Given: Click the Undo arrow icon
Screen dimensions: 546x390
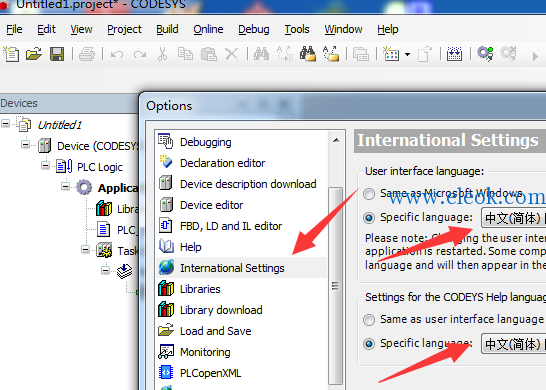Looking at the screenshot, I should (x=117, y=54).
